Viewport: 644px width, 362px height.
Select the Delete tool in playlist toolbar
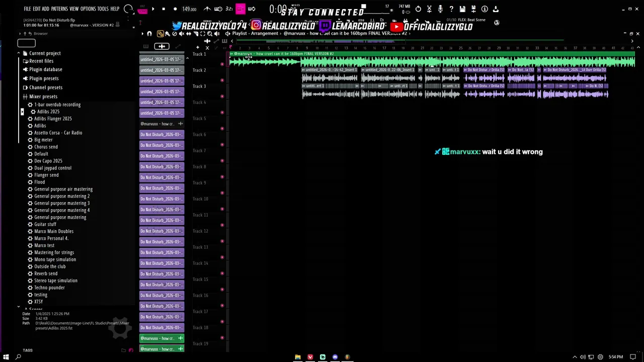[175, 34]
